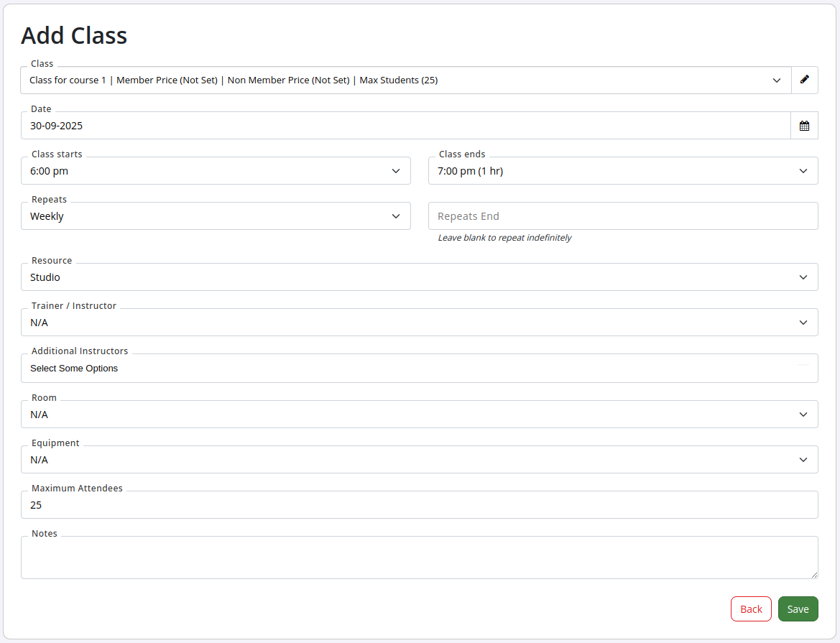
Task: Focus the Notes text area
Action: [x=419, y=558]
